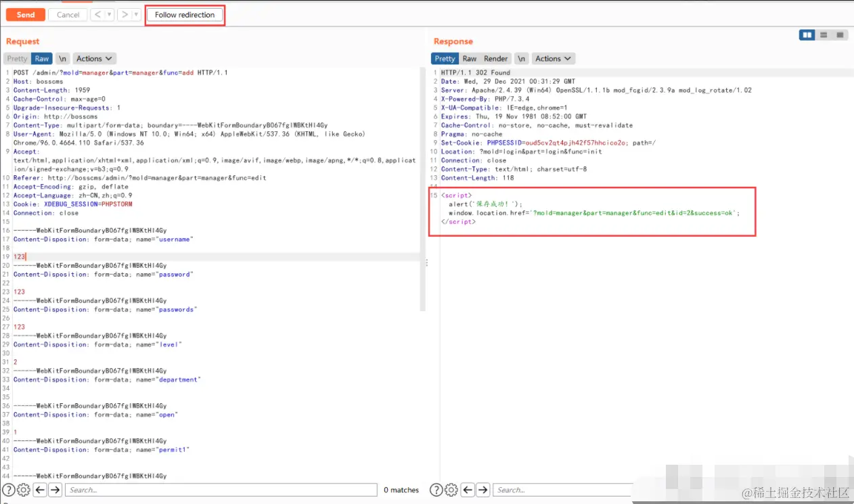Switch Response view to Raw tab
Screen dimensions: 854x504
pos(470,59)
